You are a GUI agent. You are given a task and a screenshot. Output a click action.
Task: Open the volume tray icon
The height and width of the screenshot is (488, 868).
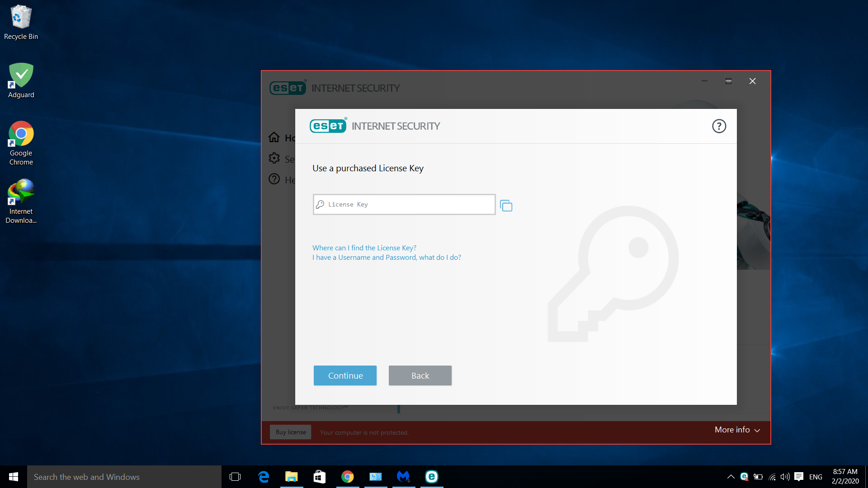(x=785, y=477)
